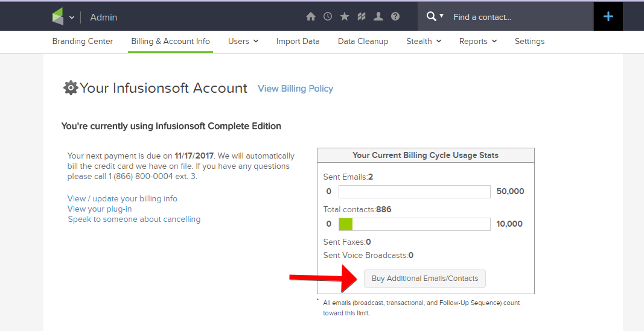The image size is (644, 331).
Task: Click the Buy Additional Emails/Contacts button
Action: pyautogui.click(x=425, y=279)
